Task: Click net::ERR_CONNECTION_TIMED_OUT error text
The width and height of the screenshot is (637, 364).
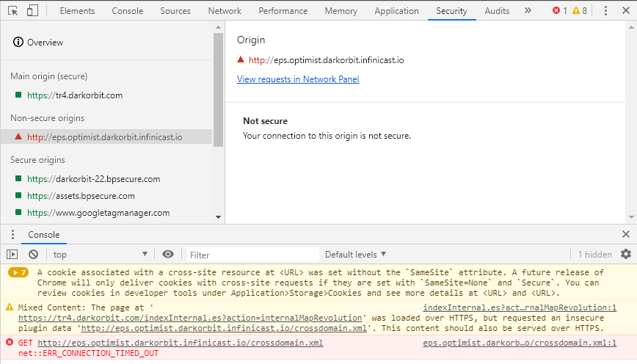Action: 88,353
